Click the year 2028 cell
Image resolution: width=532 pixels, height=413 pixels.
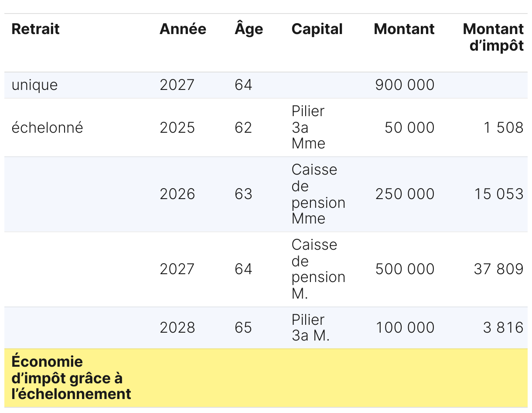coord(177,327)
